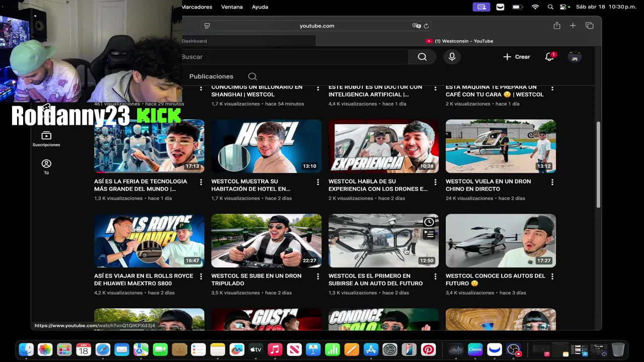Screen dimensions: 644x362
Task: Open Control Center in the menu bar
Action: (x=564, y=7)
